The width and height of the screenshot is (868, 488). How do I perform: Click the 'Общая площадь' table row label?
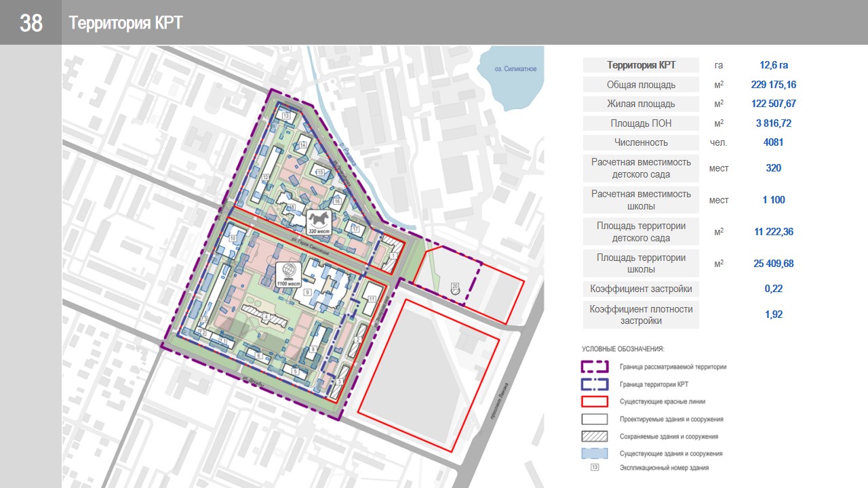coord(641,85)
